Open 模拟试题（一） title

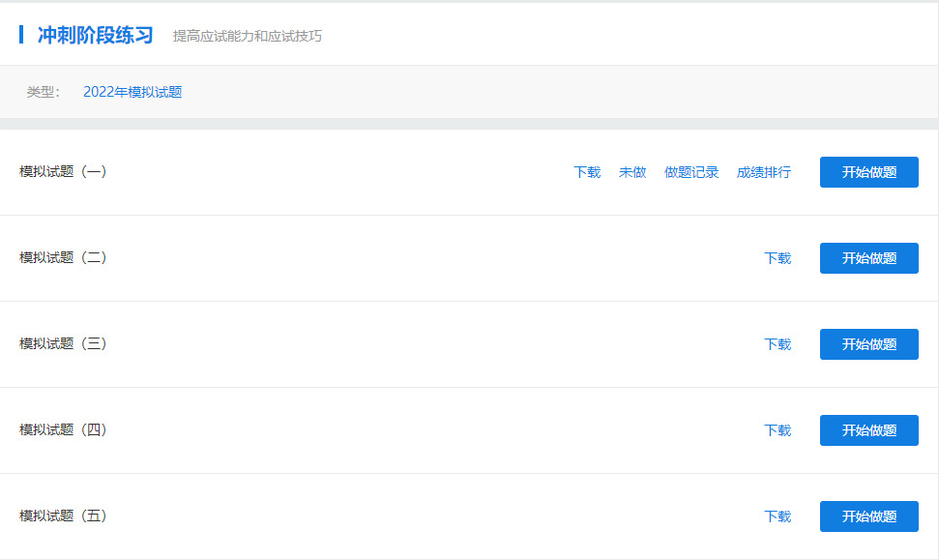(63, 171)
